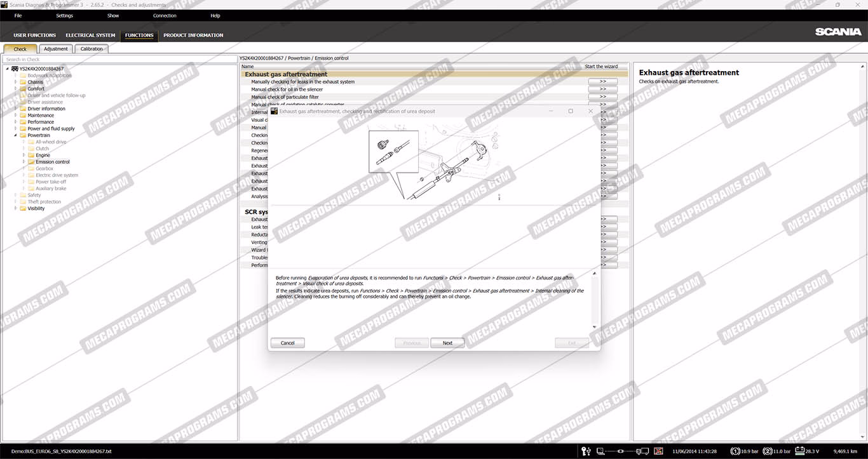Image resolution: width=868 pixels, height=459 pixels.
Task: Expand the Engine tree node
Action: 24,155
